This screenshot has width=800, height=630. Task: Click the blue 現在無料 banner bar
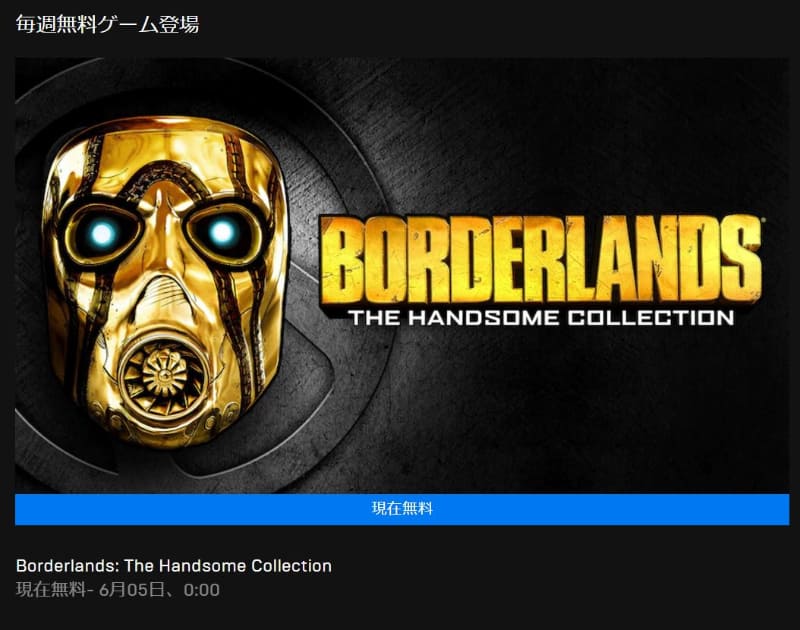tap(402, 509)
